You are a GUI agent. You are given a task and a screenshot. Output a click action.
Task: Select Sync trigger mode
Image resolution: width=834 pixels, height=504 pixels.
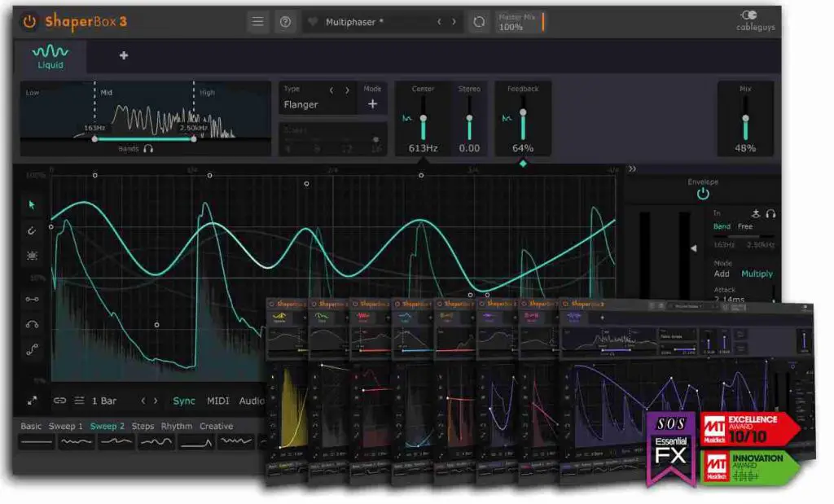pyautogui.click(x=184, y=401)
